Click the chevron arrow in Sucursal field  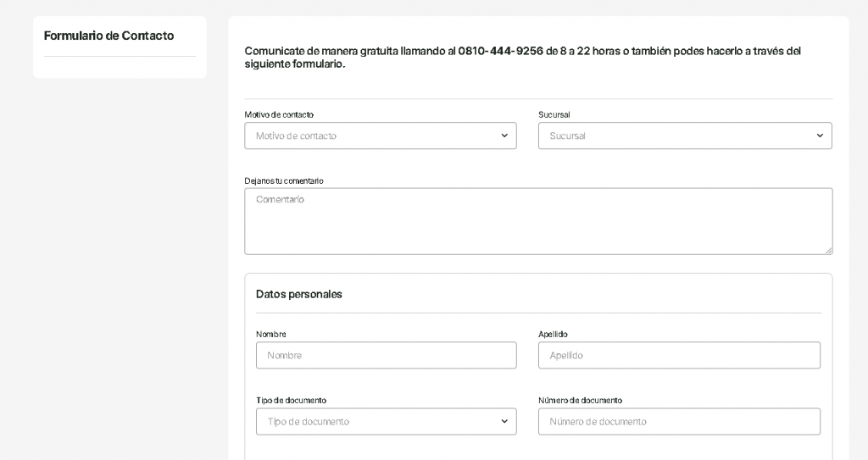pyautogui.click(x=820, y=136)
